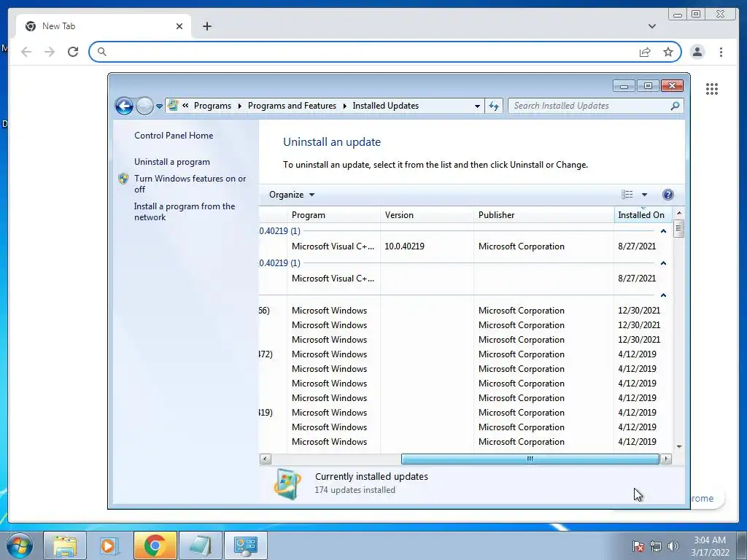Screen dimensions: 747x560
Task: Open the Organize menu
Action: [292, 195]
